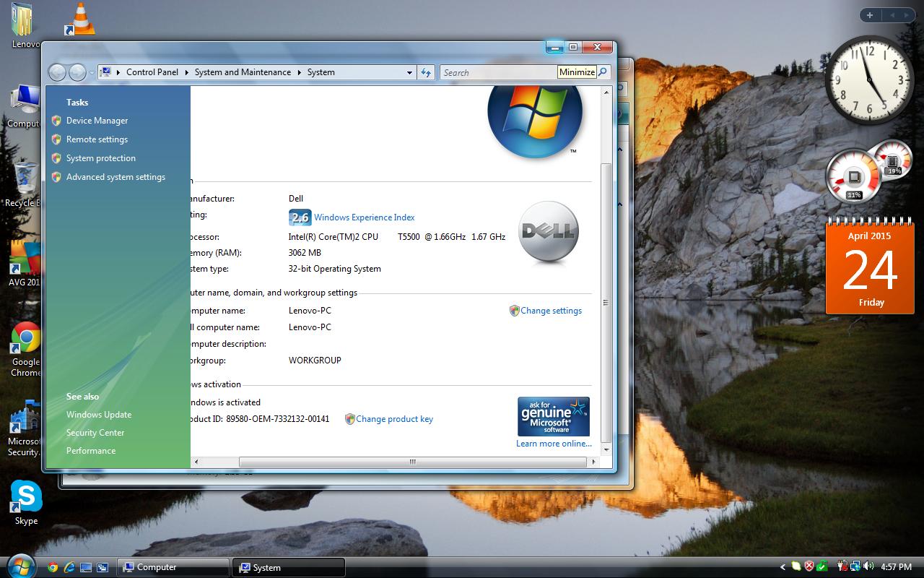Click the Windows Experience Index link
This screenshot has height=578, width=924.
tap(364, 217)
